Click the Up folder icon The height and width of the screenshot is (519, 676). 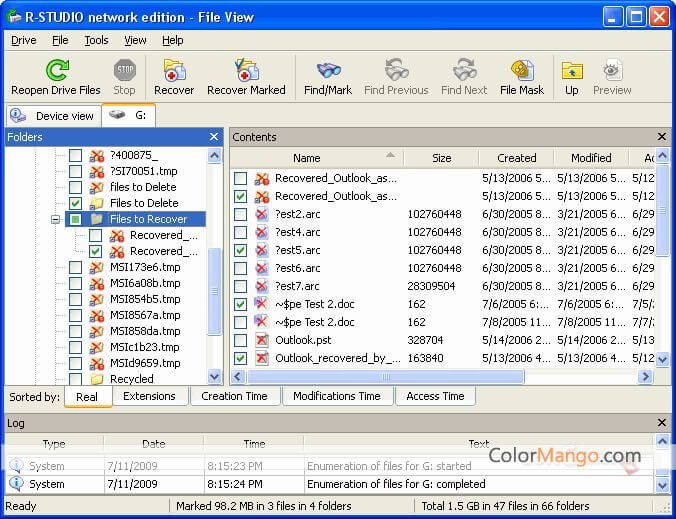click(x=572, y=71)
